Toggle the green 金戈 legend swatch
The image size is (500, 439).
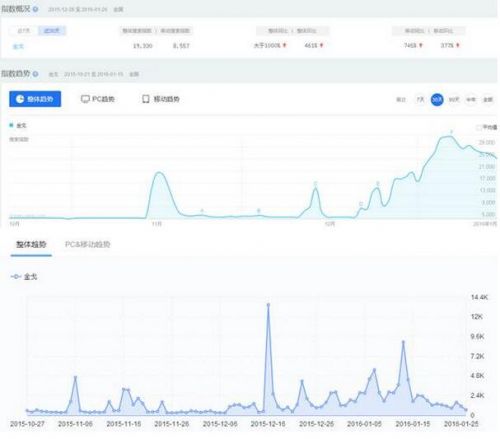[x=11, y=125]
